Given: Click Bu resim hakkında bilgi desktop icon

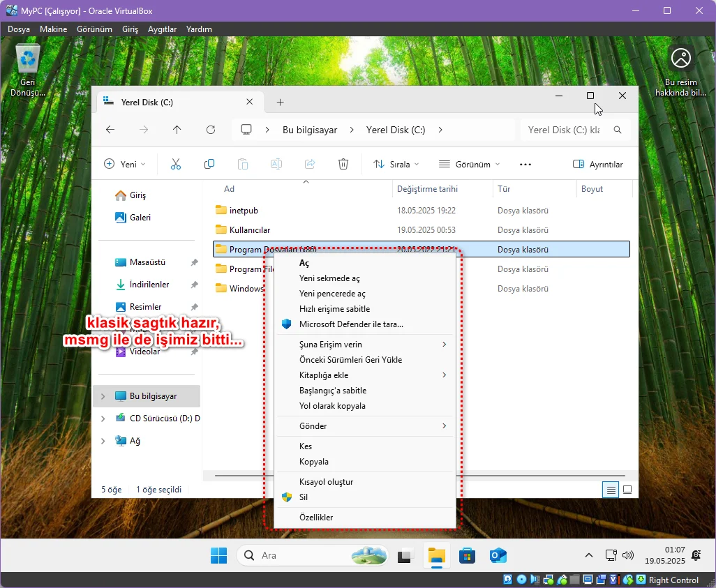Looking at the screenshot, I should pyautogui.click(x=681, y=70).
